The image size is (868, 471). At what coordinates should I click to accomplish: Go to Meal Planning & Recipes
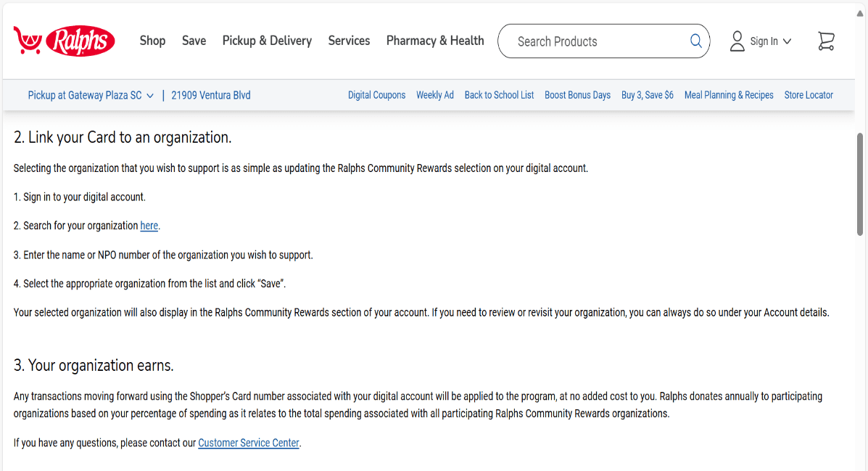click(729, 95)
